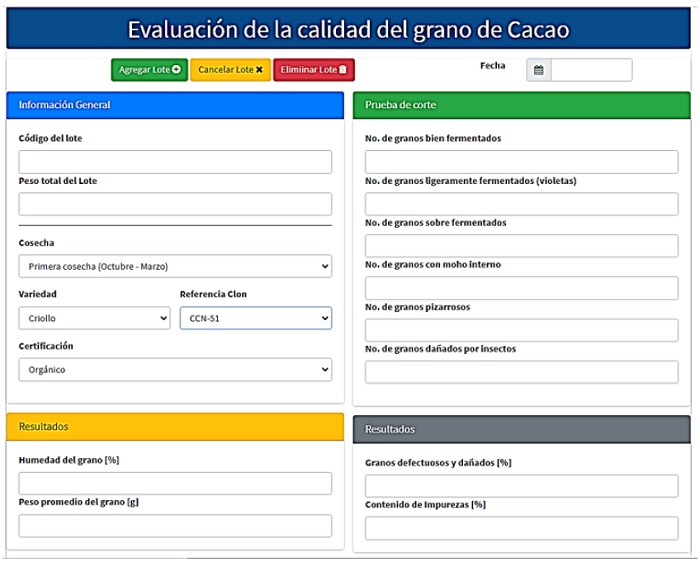This screenshot has width=700, height=562.
Task: Select the Contenido de Impurezas input
Action: click(x=521, y=528)
